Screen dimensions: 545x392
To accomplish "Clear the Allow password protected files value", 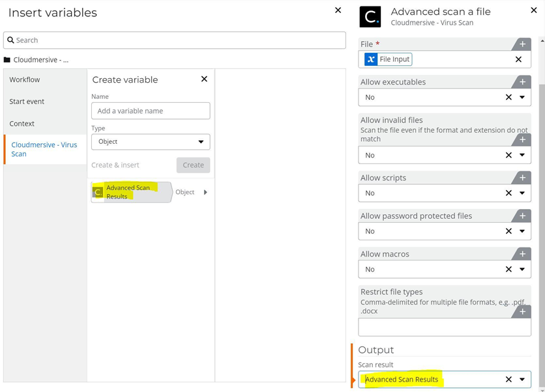I will [508, 231].
